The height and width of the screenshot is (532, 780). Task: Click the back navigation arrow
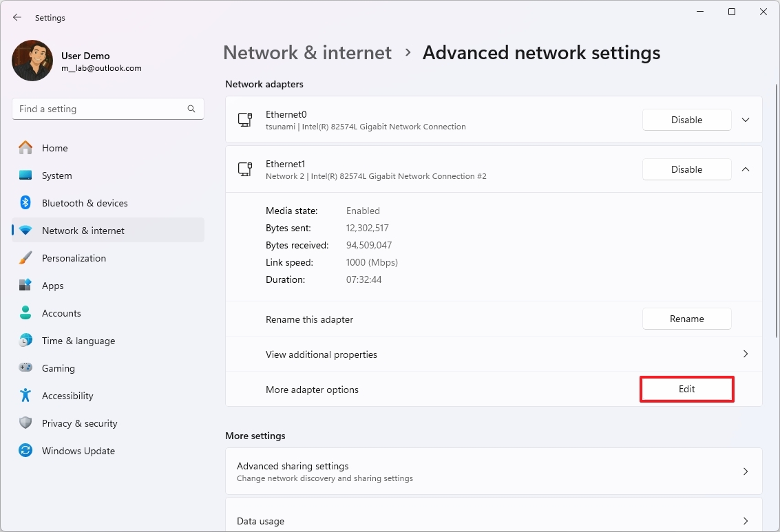[x=17, y=17]
